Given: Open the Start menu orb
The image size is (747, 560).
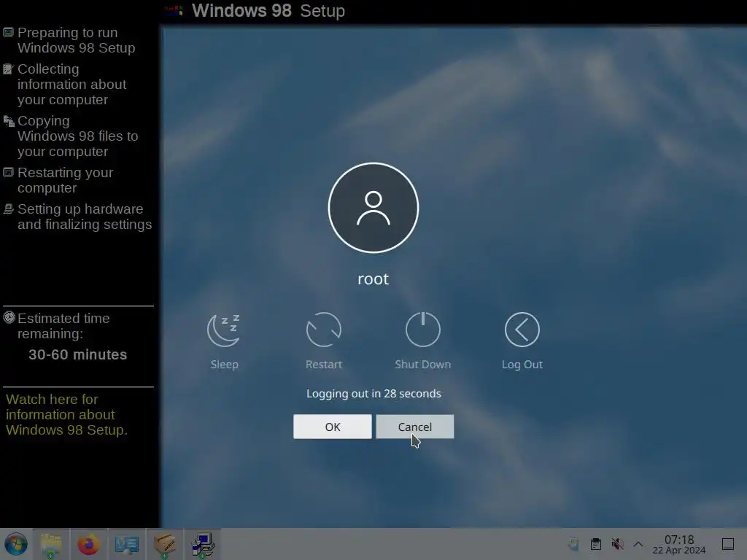Looking at the screenshot, I should point(16,544).
